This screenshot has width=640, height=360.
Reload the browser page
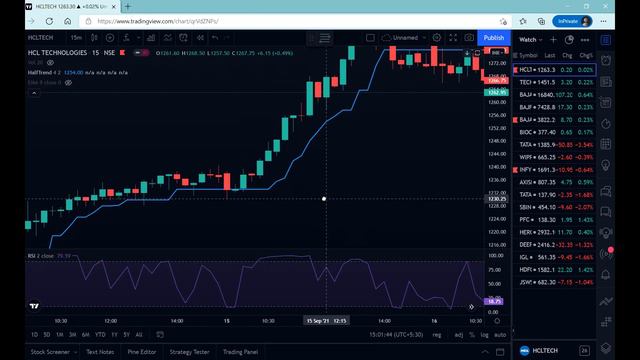(x=49, y=21)
